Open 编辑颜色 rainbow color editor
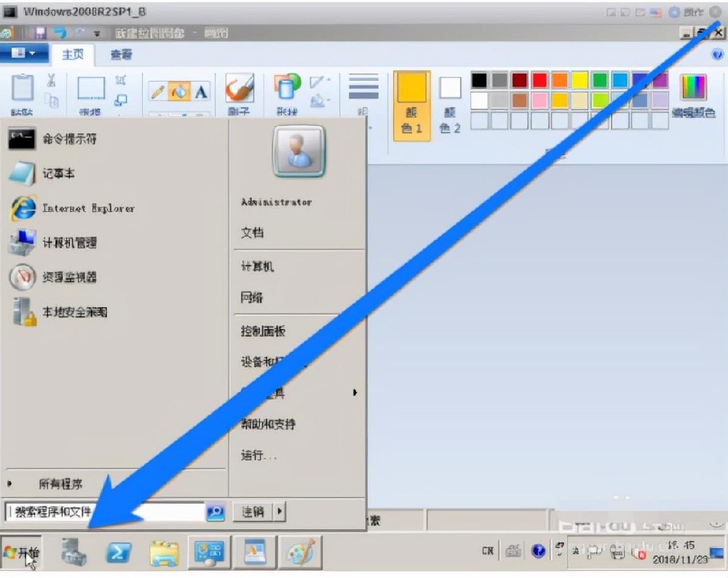 (694, 96)
